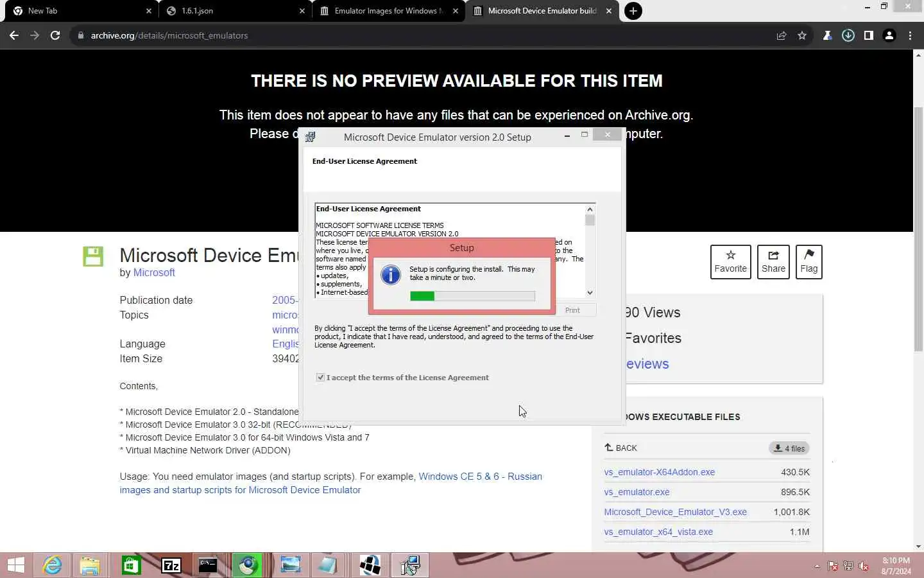Open the Chrome three-dot menu

910,35
